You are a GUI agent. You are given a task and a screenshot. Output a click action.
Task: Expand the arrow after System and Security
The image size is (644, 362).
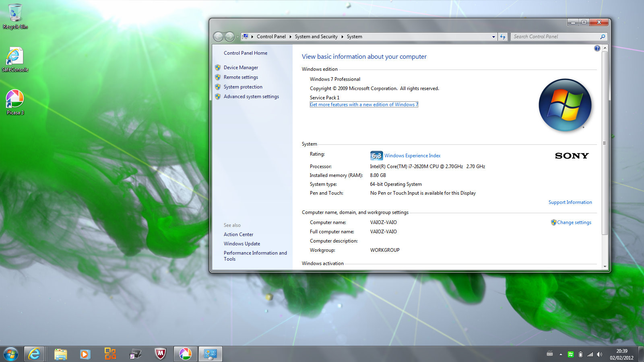pyautogui.click(x=342, y=37)
